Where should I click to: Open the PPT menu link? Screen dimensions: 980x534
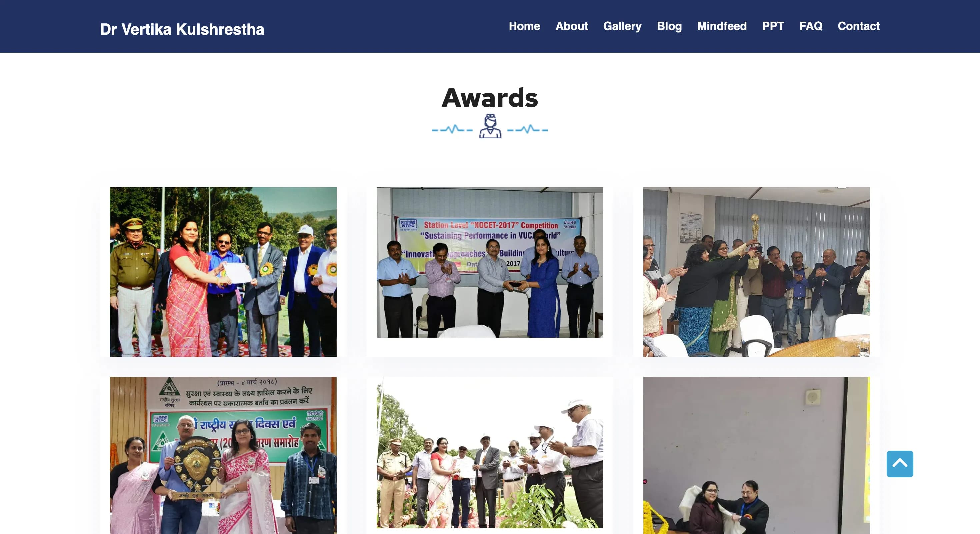(x=773, y=26)
